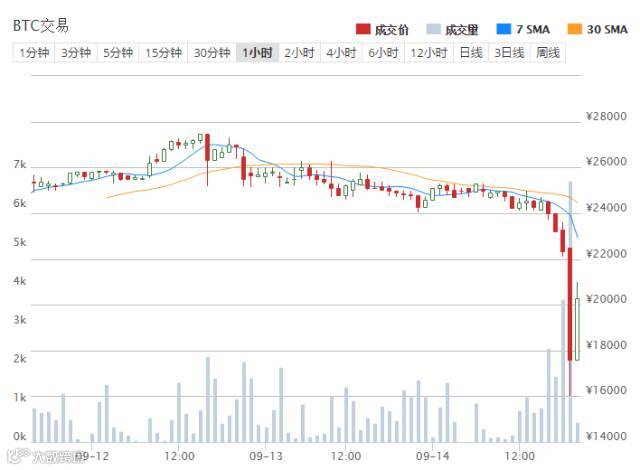Click the 5k volume axis label
640x470 pixels.
pyautogui.click(x=20, y=242)
